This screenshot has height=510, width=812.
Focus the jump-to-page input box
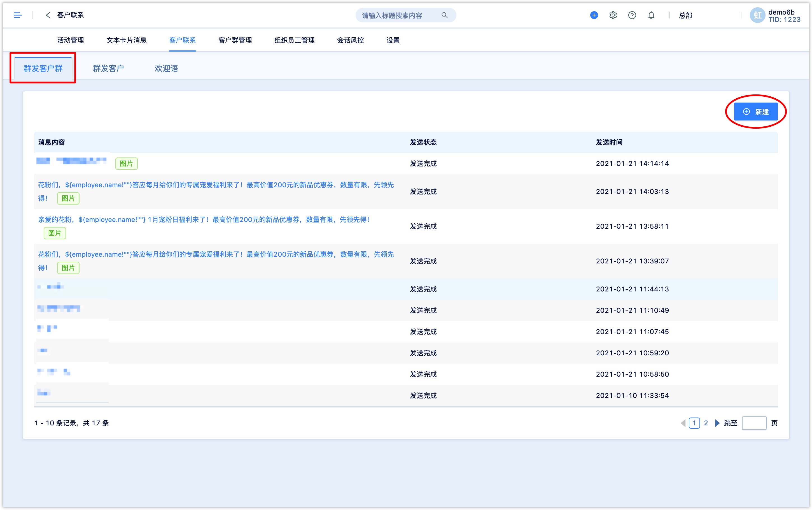[754, 423]
